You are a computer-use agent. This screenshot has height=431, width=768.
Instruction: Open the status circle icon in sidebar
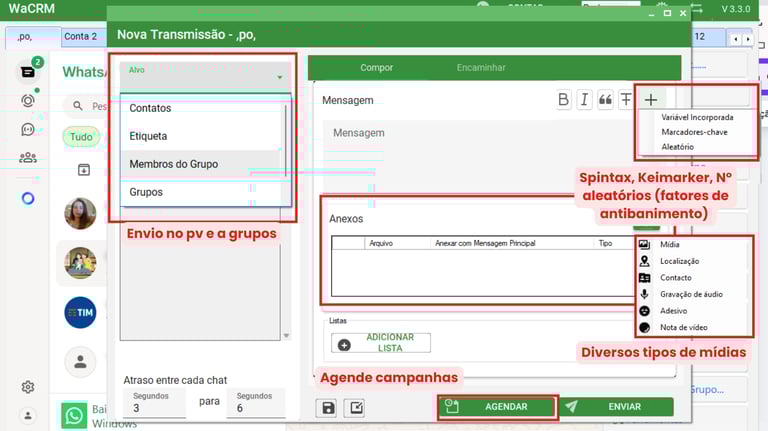tap(28, 101)
